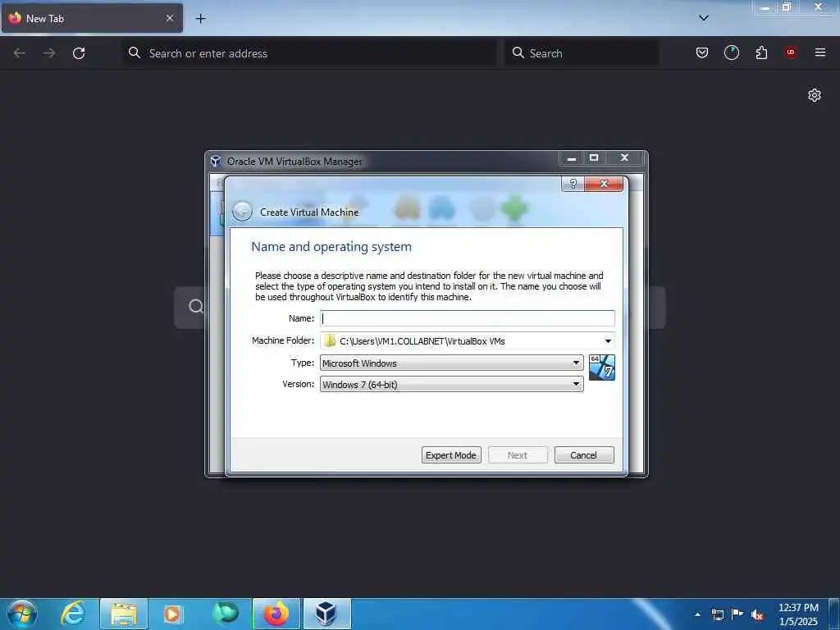The width and height of the screenshot is (840, 630).
Task: Open Windows Explorer folder in taskbar
Action: pyautogui.click(x=124, y=614)
